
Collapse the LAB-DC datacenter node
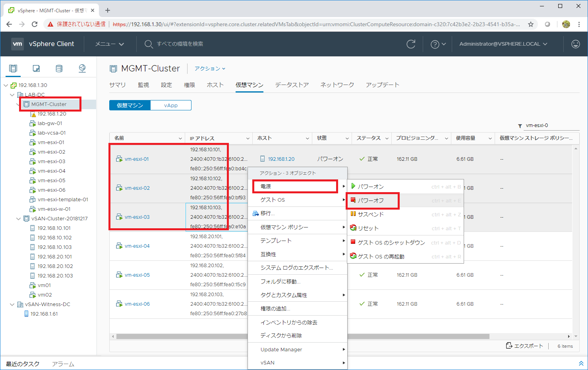pos(12,95)
